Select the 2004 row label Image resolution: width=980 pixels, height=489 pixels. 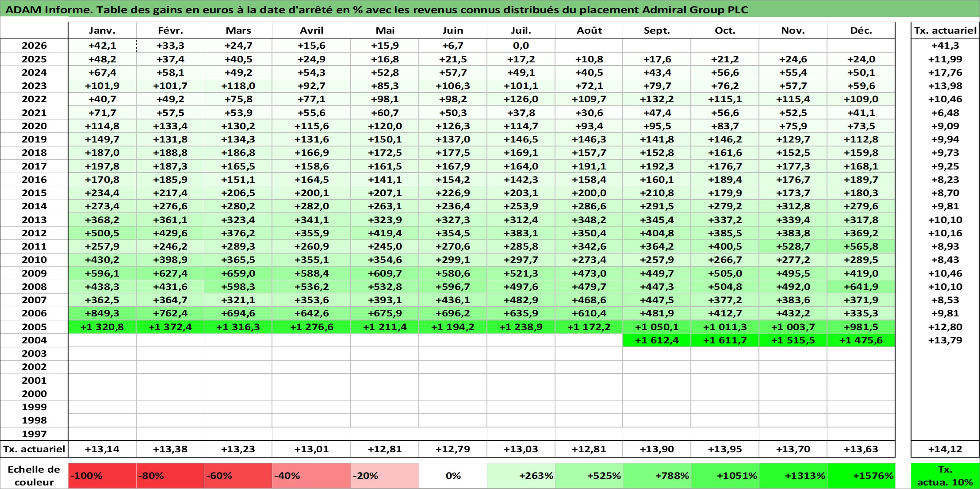[34, 340]
